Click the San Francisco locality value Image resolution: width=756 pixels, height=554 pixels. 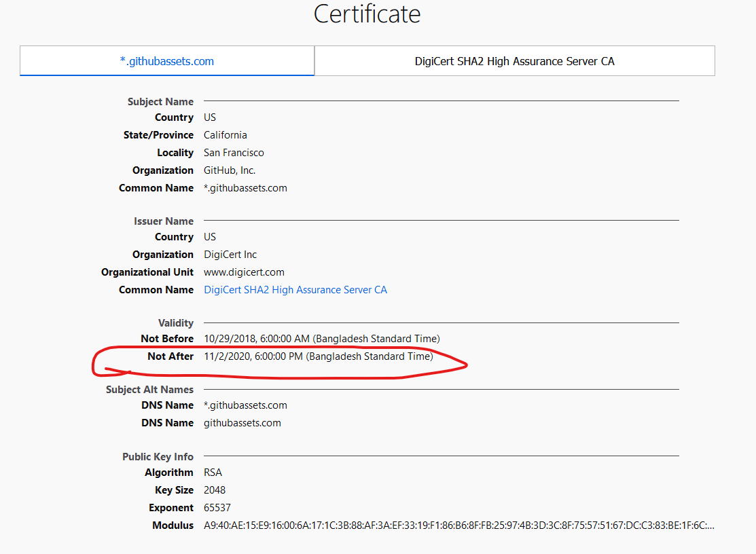point(234,153)
